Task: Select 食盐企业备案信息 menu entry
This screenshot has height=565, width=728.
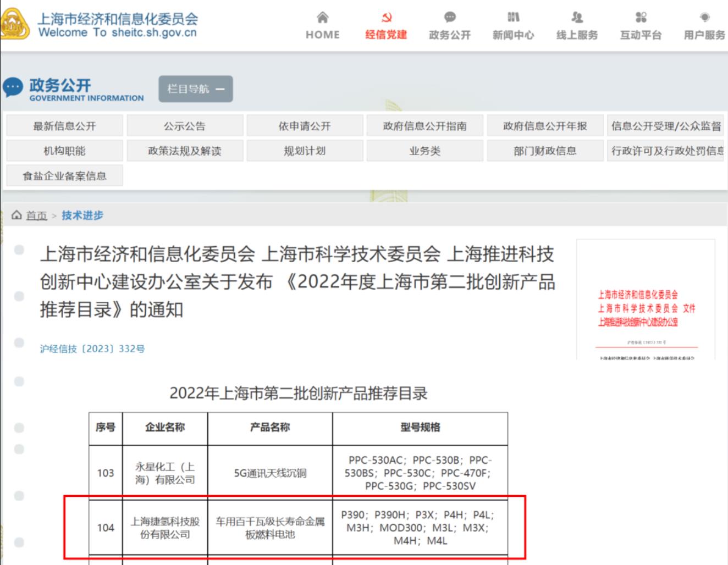Action: pyautogui.click(x=65, y=176)
